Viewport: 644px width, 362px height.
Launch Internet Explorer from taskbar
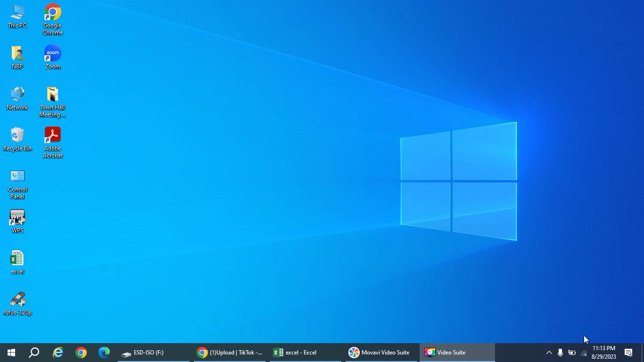[x=58, y=353]
